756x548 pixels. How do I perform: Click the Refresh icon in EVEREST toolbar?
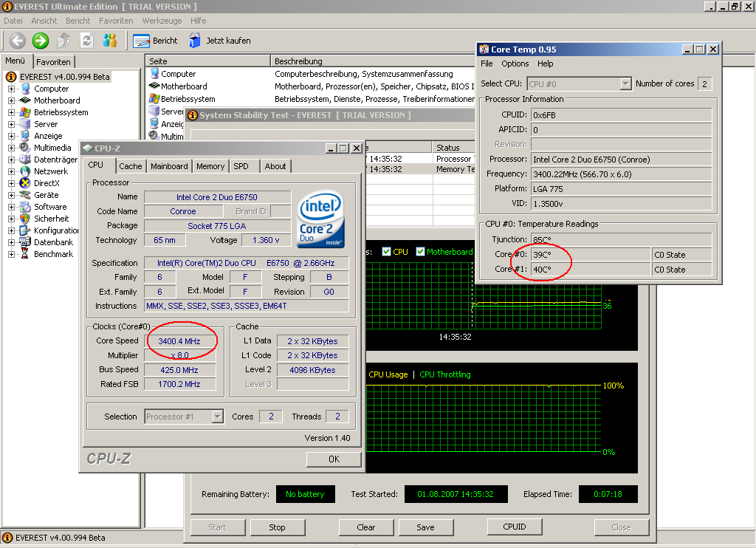click(87, 41)
